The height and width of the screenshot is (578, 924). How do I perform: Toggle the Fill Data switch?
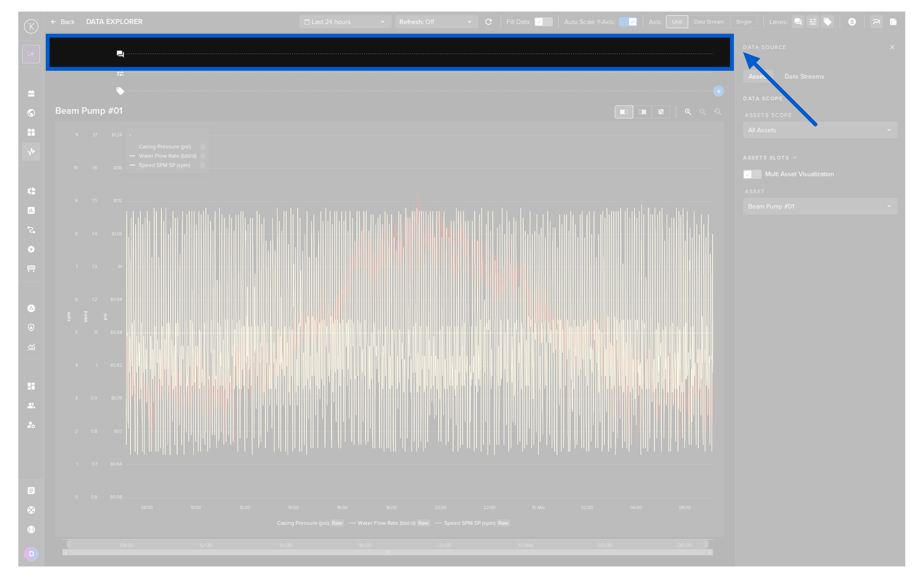click(x=543, y=22)
